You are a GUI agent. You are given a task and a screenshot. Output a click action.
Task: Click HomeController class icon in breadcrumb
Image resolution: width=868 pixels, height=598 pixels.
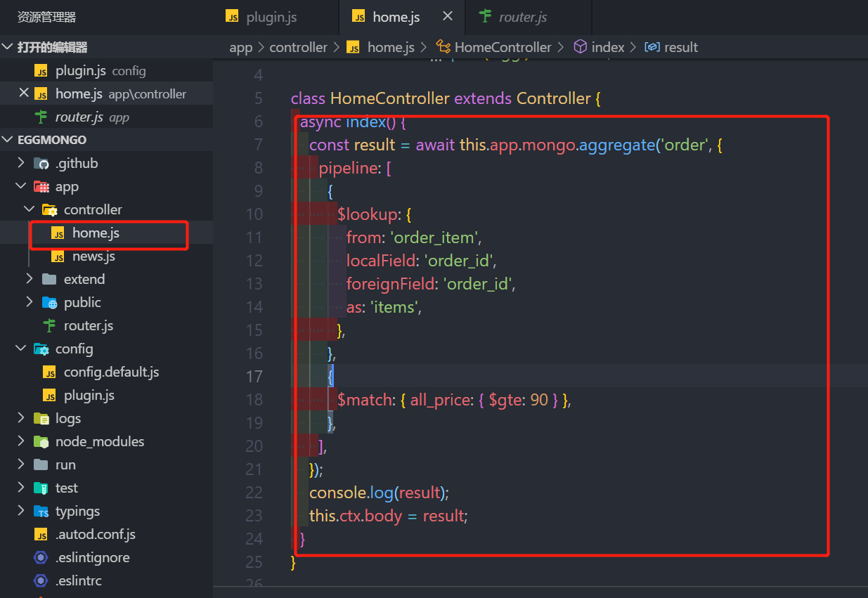click(443, 47)
